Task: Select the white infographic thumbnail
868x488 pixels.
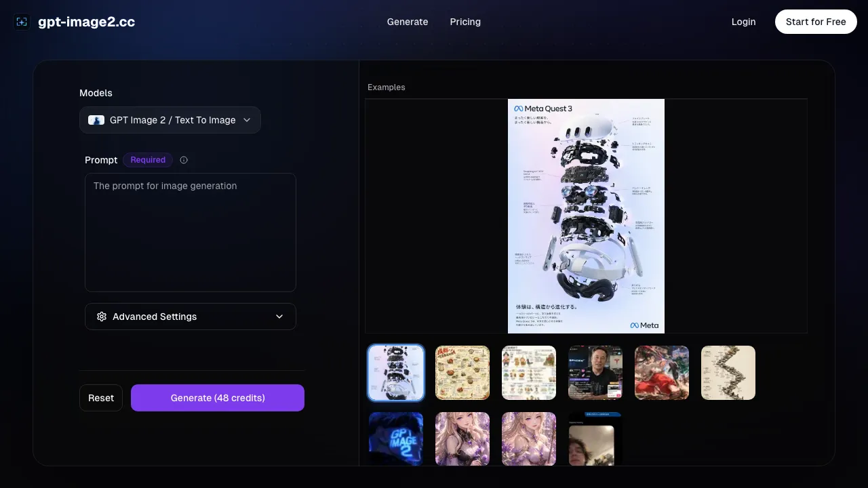Action: [x=529, y=373]
